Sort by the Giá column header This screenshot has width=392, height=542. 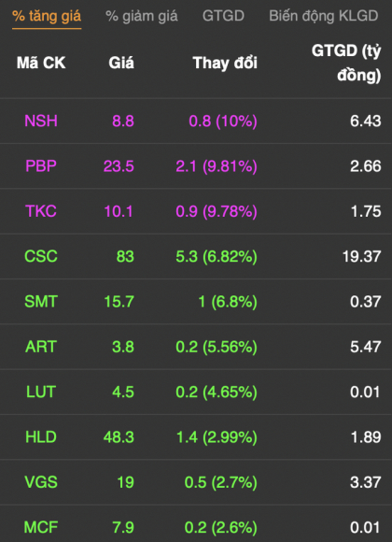click(x=121, y=63)
